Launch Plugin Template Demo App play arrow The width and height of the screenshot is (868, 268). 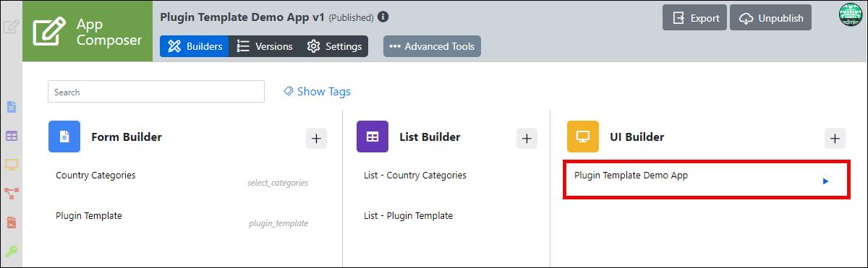click(825, 181)
